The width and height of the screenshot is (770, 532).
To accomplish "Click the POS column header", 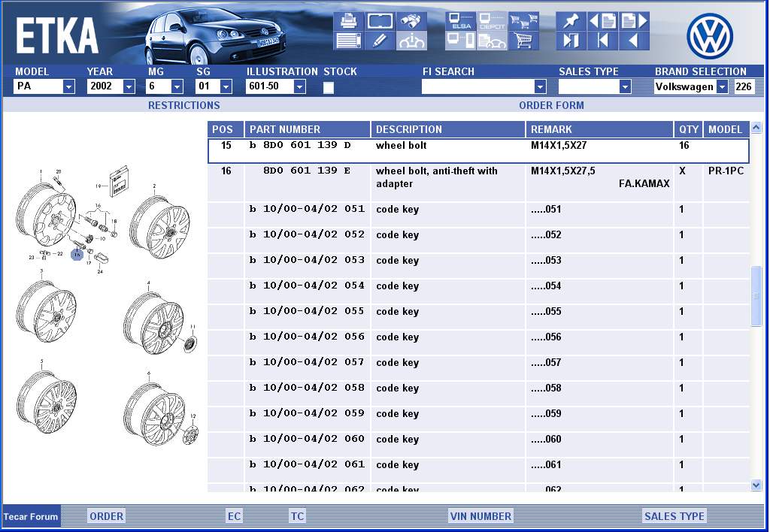I will 226,129.
